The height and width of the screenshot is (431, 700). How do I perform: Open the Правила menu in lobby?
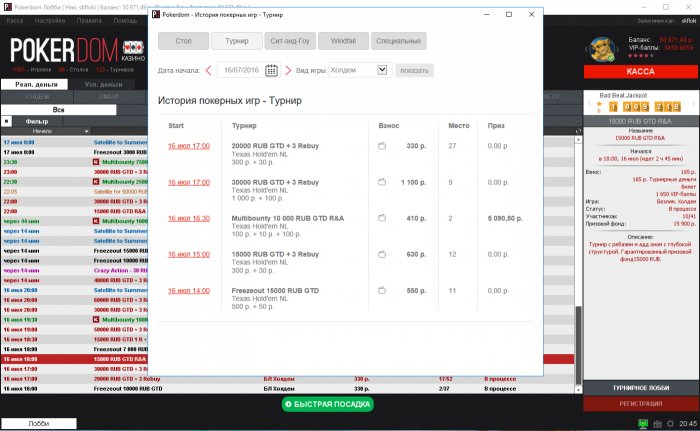click(x=89, y=21)
